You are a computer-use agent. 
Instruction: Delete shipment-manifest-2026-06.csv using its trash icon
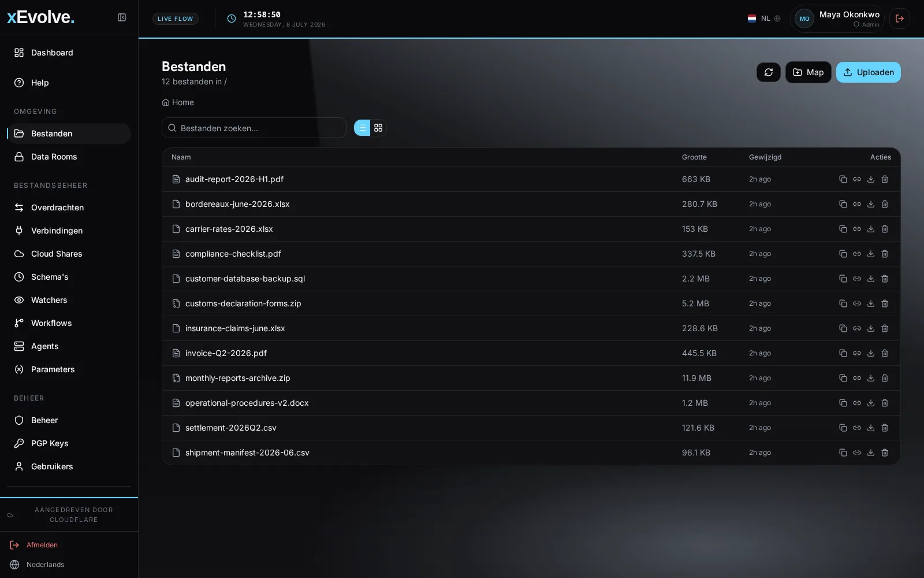click(x=885, y=453)
